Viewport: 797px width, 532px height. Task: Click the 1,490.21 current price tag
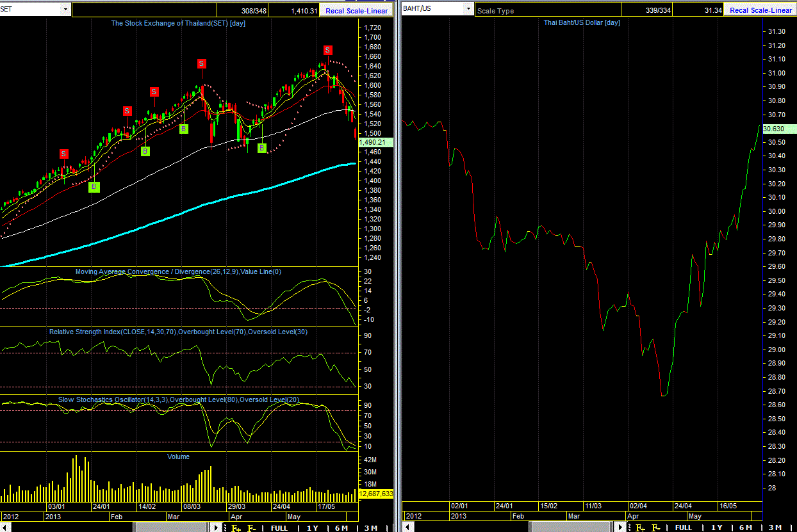(x=376, y=142)
